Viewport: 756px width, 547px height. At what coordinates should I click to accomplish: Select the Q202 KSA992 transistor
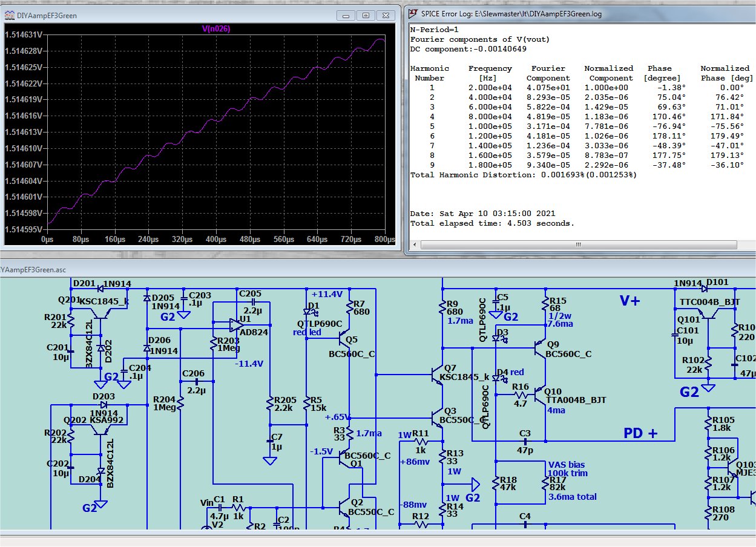pyautogui.click(x=101, y=429)
